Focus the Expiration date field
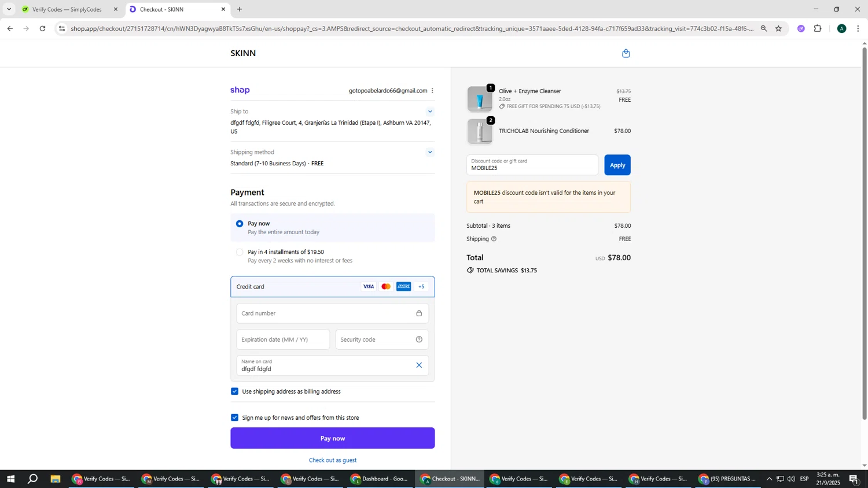The image size is (868, 488). pos(283,340)
